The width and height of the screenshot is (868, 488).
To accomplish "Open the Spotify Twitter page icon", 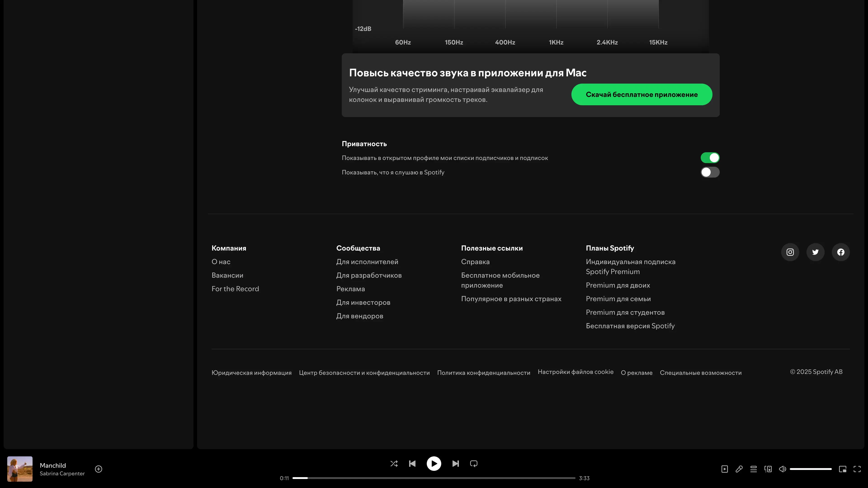I will coord(815,252).
